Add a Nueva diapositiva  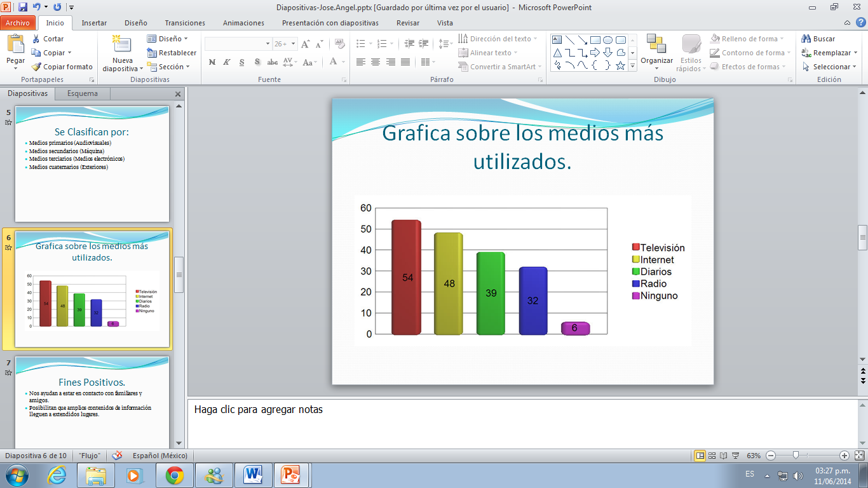tap(122, 54)
